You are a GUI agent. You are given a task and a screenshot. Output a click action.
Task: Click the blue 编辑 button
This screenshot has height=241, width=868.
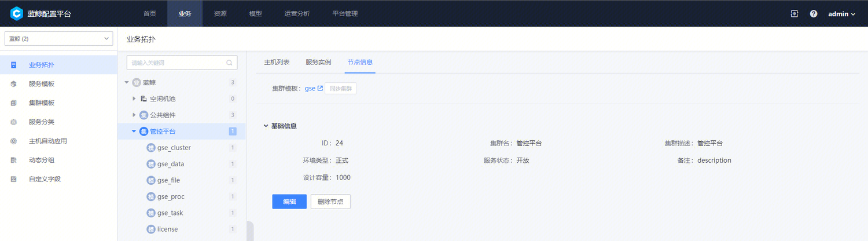tap(289, 202)
